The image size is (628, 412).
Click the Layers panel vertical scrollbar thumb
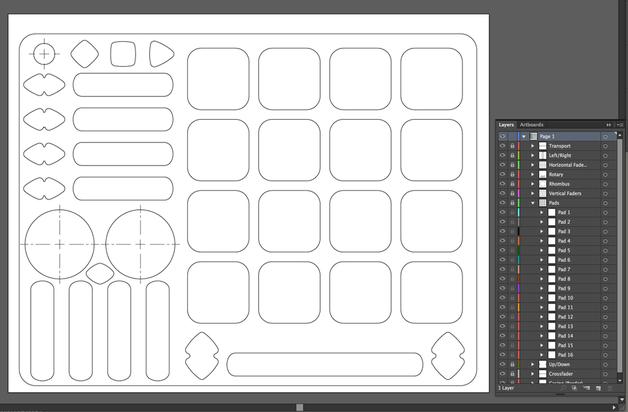[620, 254]
